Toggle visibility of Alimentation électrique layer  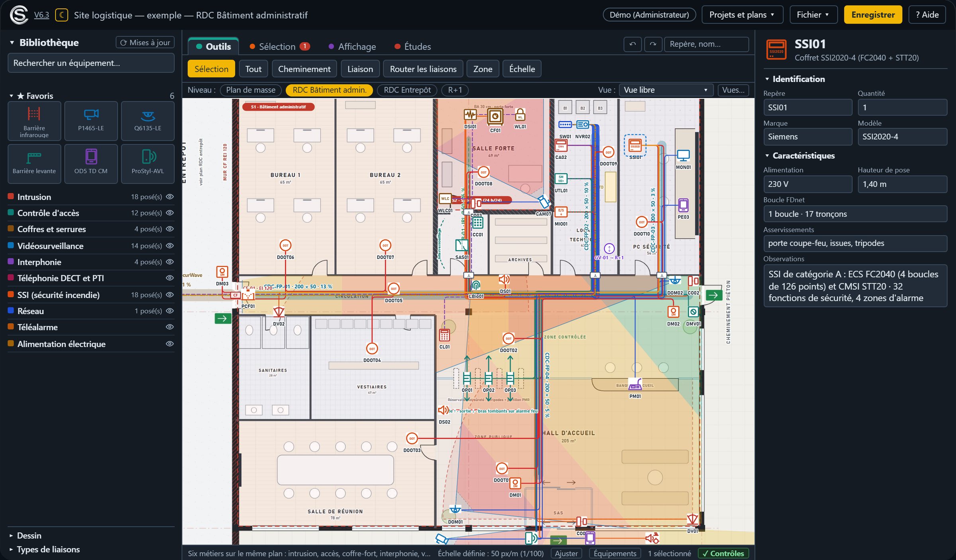(170, 344)
